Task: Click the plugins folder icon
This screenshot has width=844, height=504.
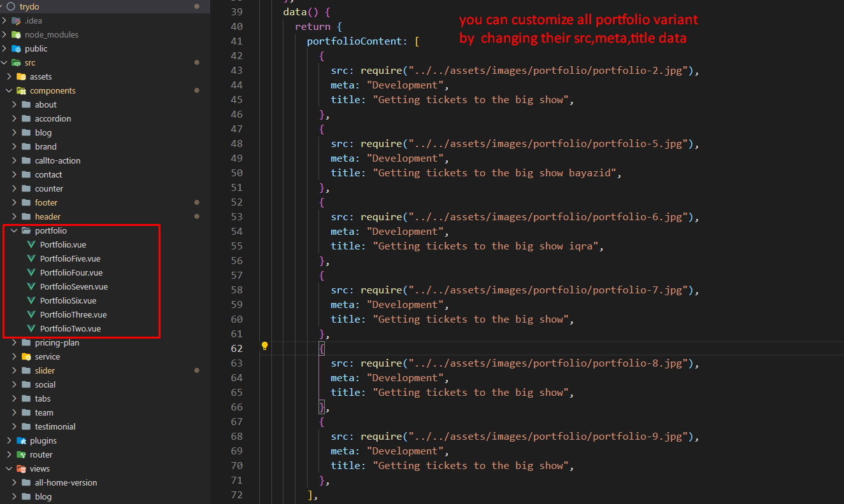Action: [21, 440]
